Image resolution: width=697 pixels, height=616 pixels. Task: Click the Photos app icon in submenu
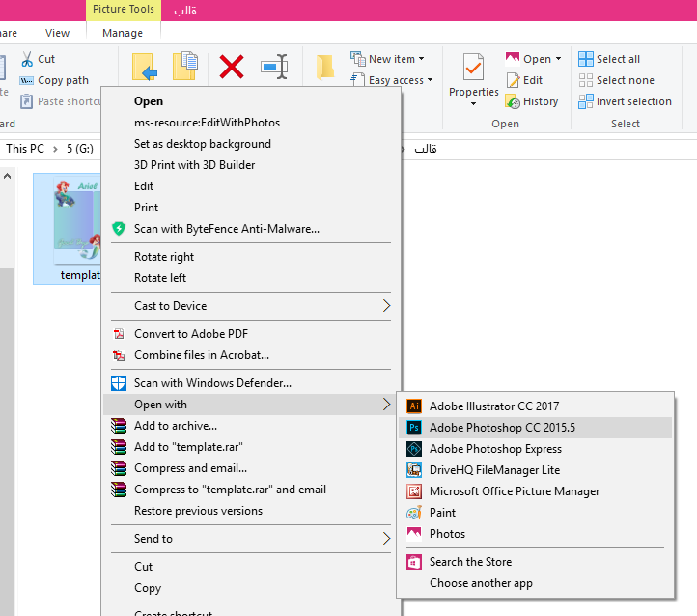414,534
